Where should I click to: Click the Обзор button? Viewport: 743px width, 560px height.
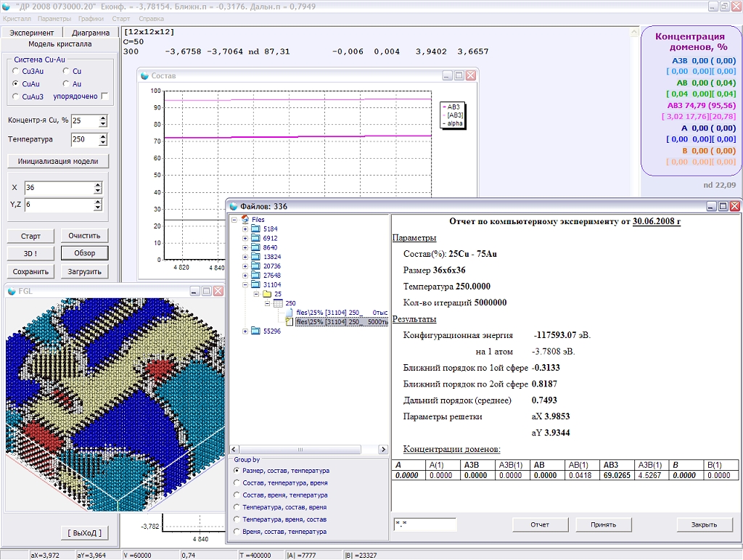[x=84, y=253]
